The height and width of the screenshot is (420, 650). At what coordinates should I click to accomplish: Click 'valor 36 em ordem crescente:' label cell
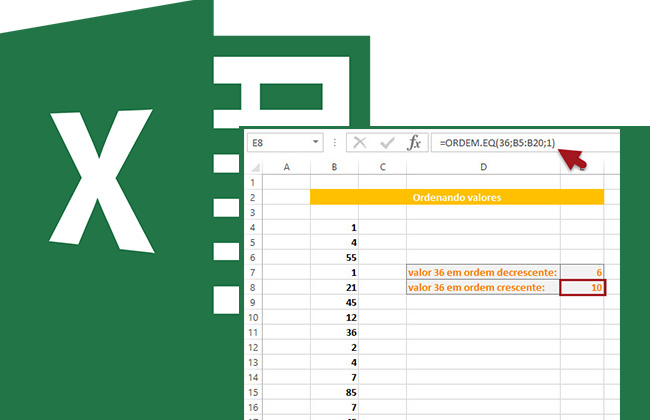483,287
